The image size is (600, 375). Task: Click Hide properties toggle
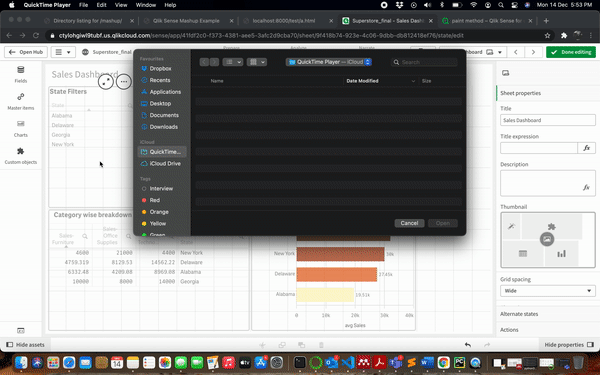click(x=569, y=345)
